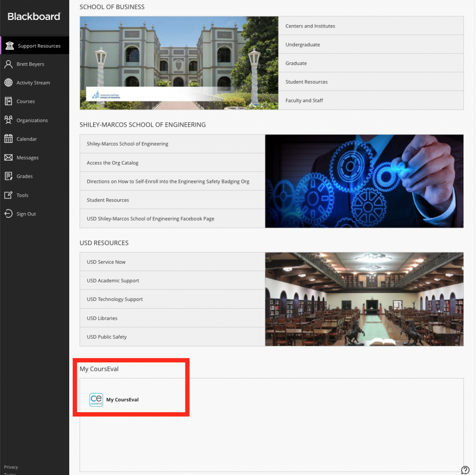
Task: Click the Sign Out arrow icon
Action: point(8,214)
